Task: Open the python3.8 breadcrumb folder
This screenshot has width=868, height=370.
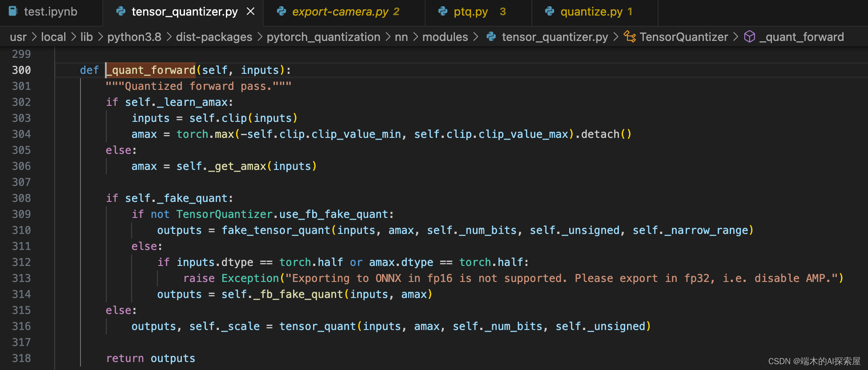Action: (x=134, y=37)
